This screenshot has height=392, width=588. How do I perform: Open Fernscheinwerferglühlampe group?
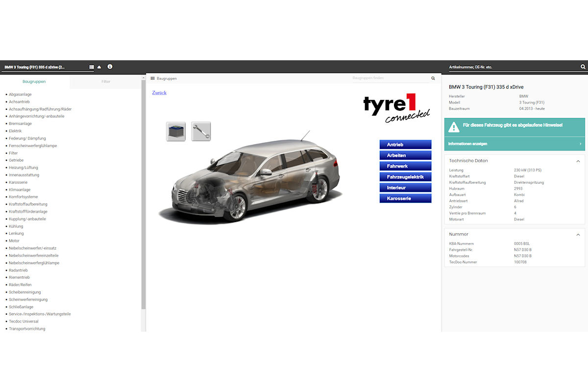[x=33, y=146]
